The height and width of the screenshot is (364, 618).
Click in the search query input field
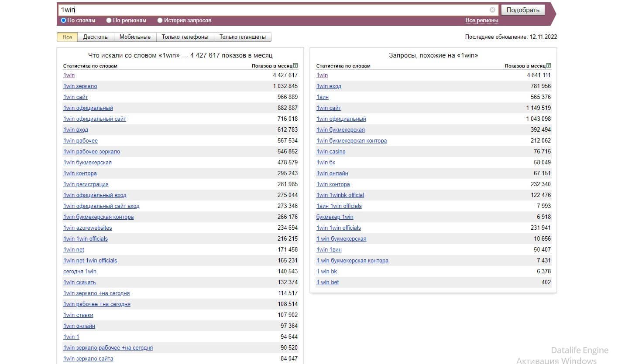tap(275, 10)
